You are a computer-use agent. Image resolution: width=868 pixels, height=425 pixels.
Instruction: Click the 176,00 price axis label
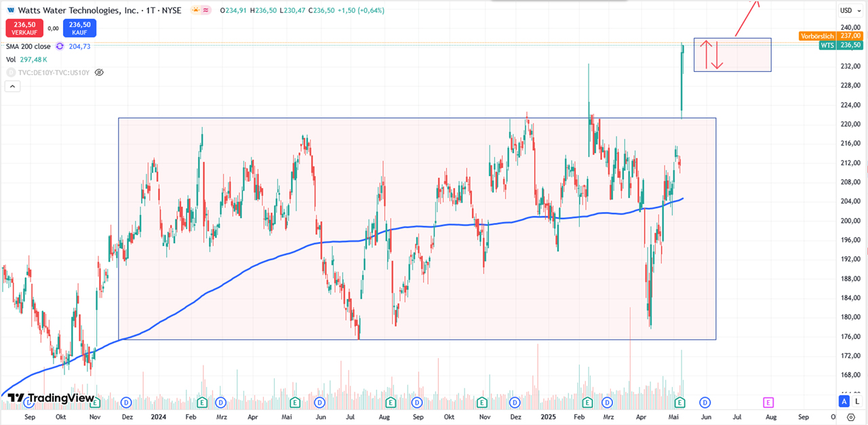pyautogui.click(x=850, y=336)
